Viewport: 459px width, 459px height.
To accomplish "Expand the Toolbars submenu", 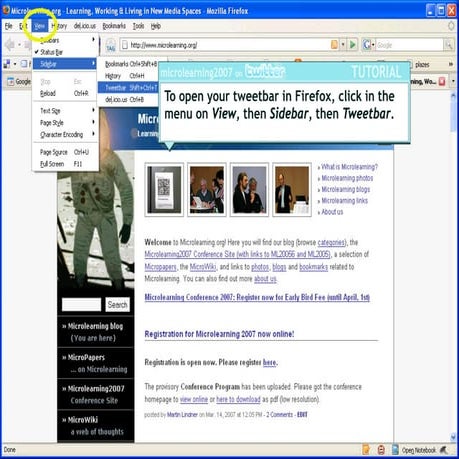I will [65, 40].
